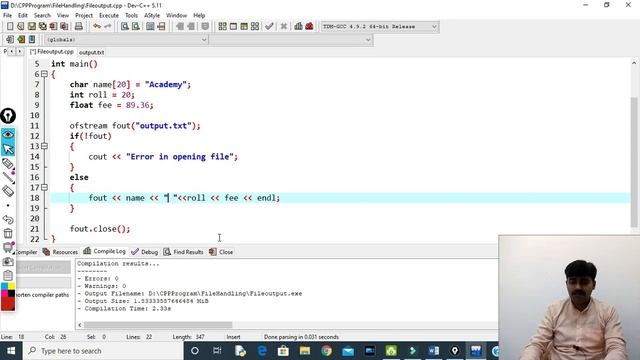This screenshot has width=640, height=360.
Task: Save the current file via toolbar
Action: pyautogui.click(x=31, y=27)
